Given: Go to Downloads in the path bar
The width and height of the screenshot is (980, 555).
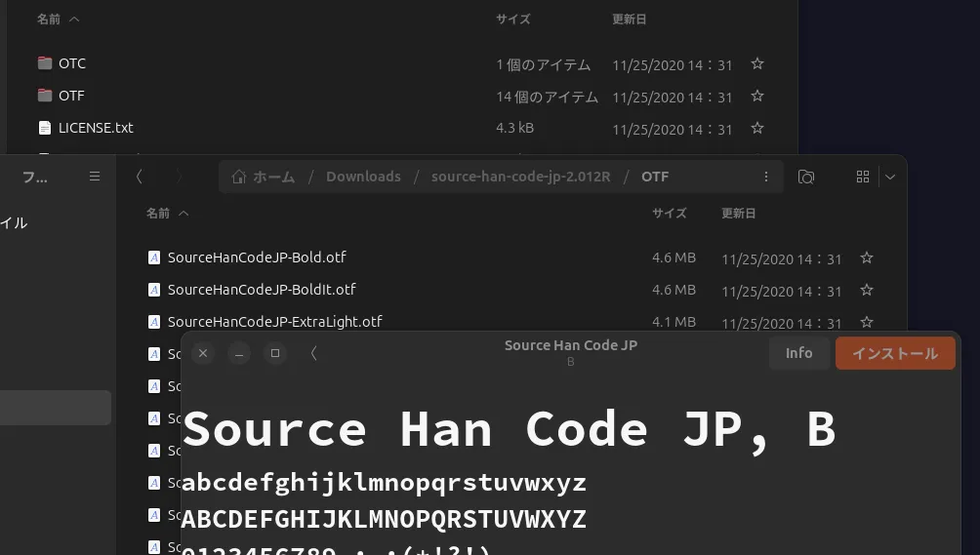Looking at the screenshot, I should pos(363,177).
